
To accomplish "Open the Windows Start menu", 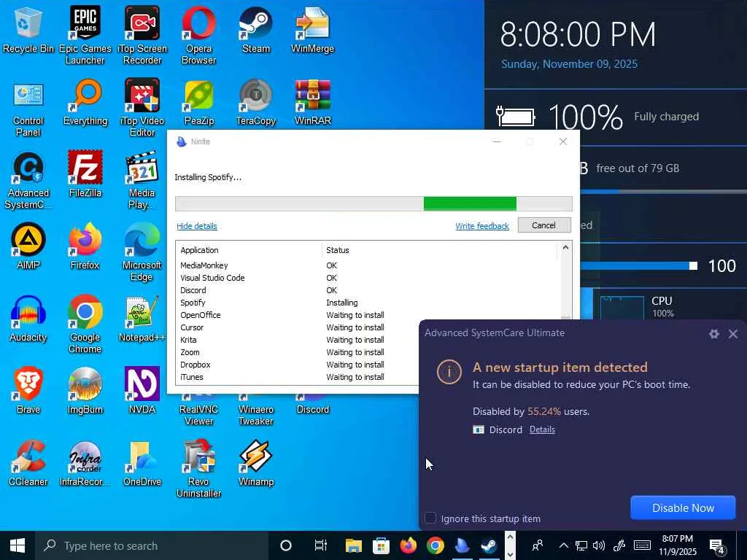I will coord(18,545).
